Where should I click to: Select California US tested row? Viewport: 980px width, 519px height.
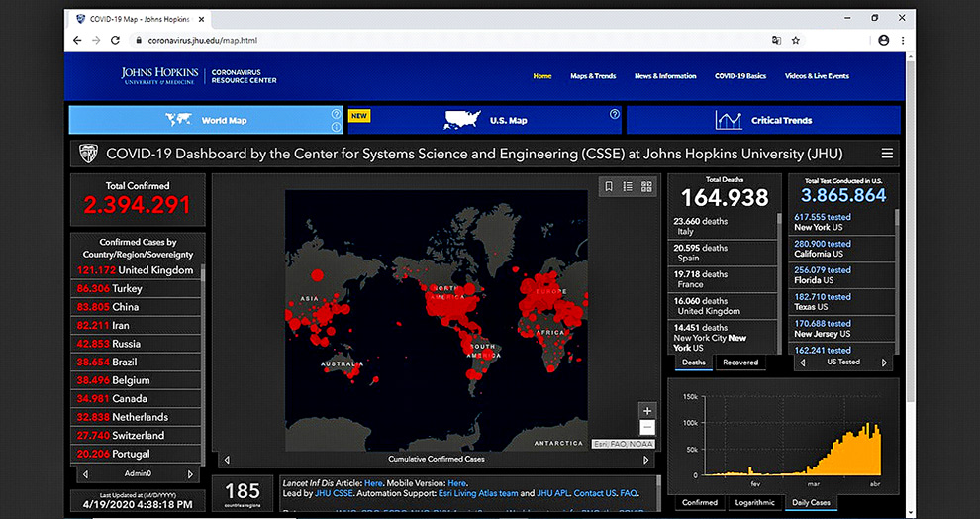pyautogui.click(x=841, y=249)
